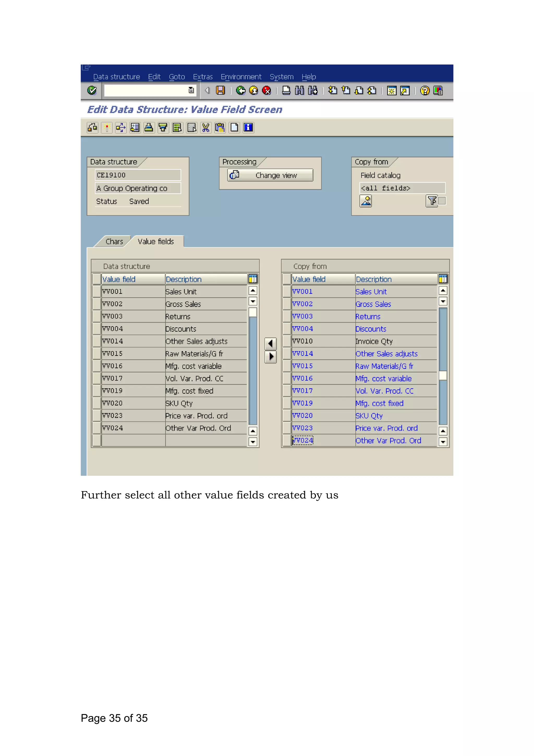Image resolution: width=534 pixels, height=756 pixels.
Task: Click the green Back arrow icon
Action: 240,90
